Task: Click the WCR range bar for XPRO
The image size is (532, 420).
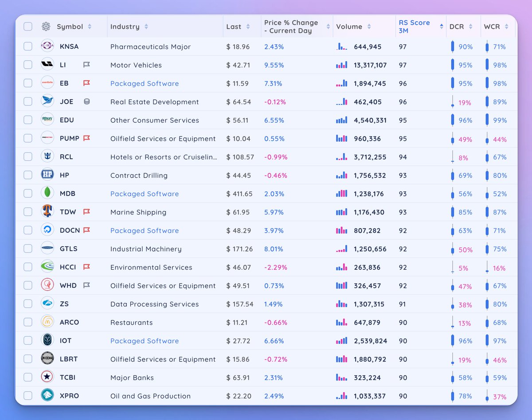Action: pyautogui.click(x=487, y=396)
